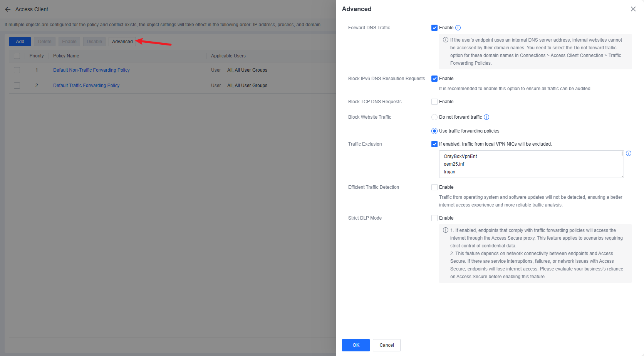Viewport: 644px width, 356px height.
Task: Select Use traffic forwarding policies radio
Action: (x=434, y=131)
